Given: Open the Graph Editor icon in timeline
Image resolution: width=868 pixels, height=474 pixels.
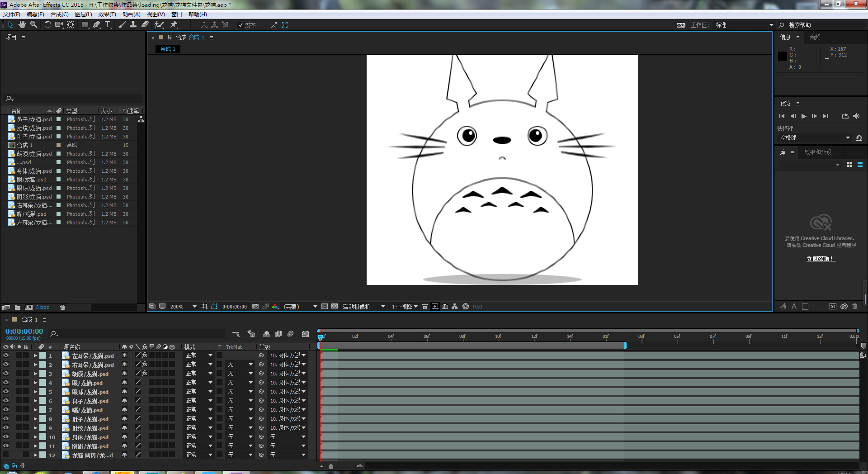Looking at the screenshot, I should click(x=306, y=334).
